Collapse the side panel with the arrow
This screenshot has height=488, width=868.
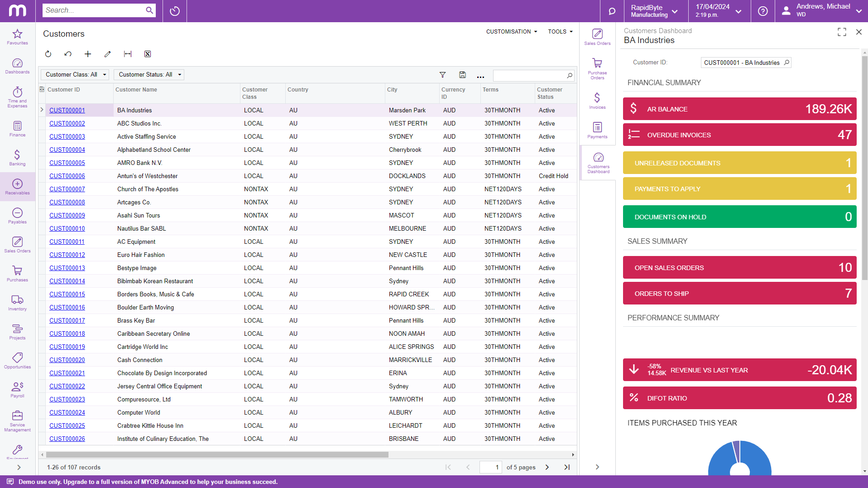point(597,467)
